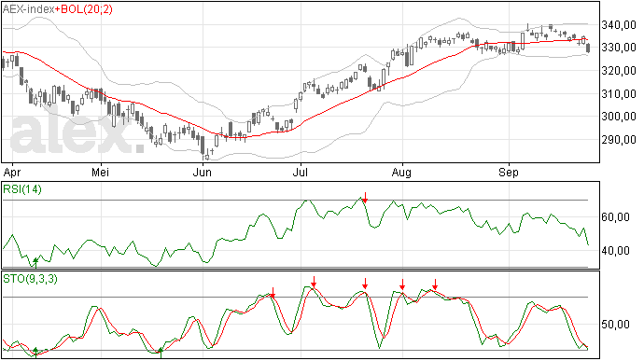Screen dimensions: 644x361
Task: Click the 320,00 price axis value
Action: coord(619,71)
